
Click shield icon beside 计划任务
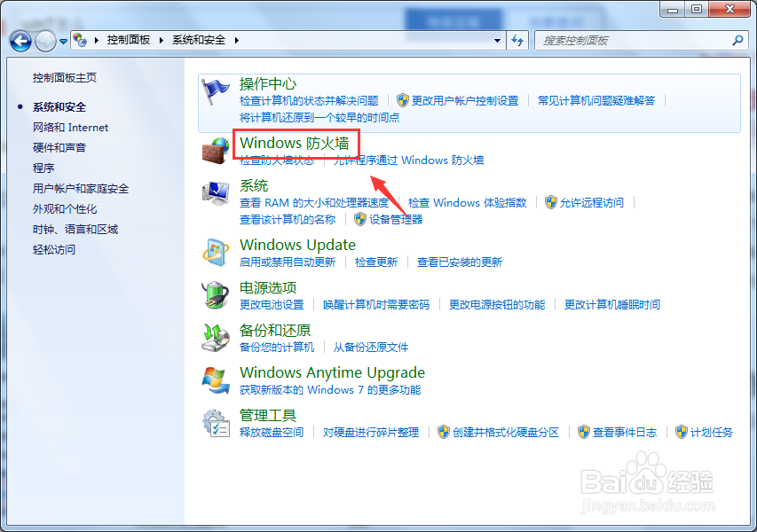pos(682,432)
